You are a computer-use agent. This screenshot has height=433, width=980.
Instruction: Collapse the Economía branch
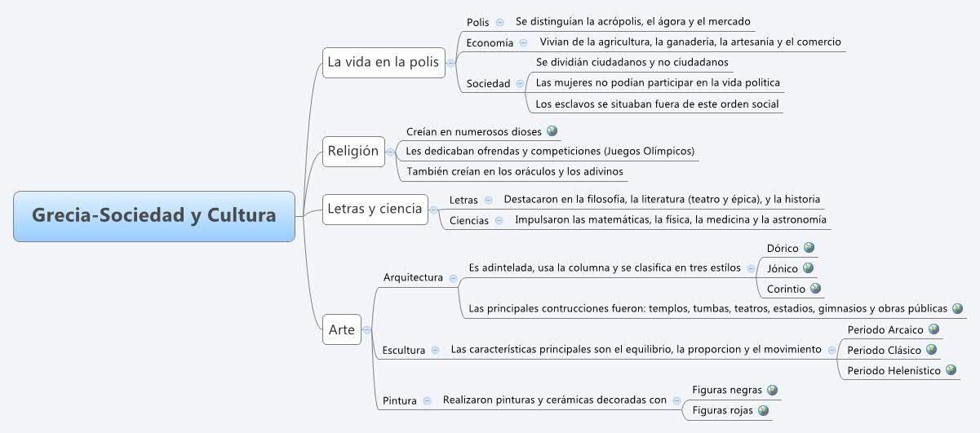(x=523, y=42)
